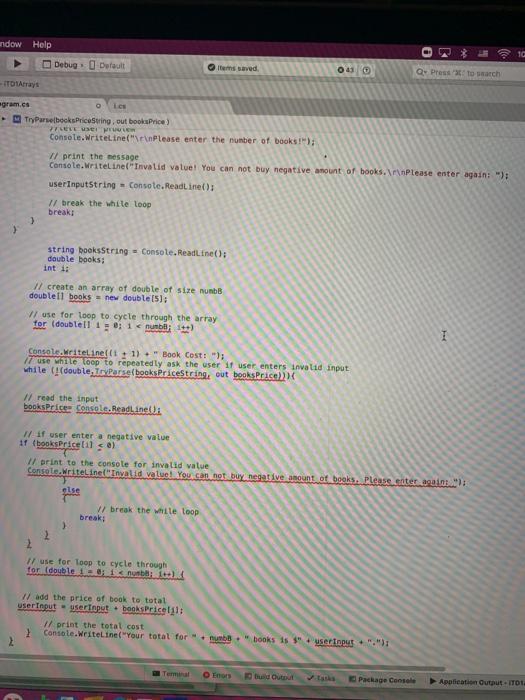Choose the Default run target
The width and height of the screenshot is (525, 700).
[x=107, y=65]
